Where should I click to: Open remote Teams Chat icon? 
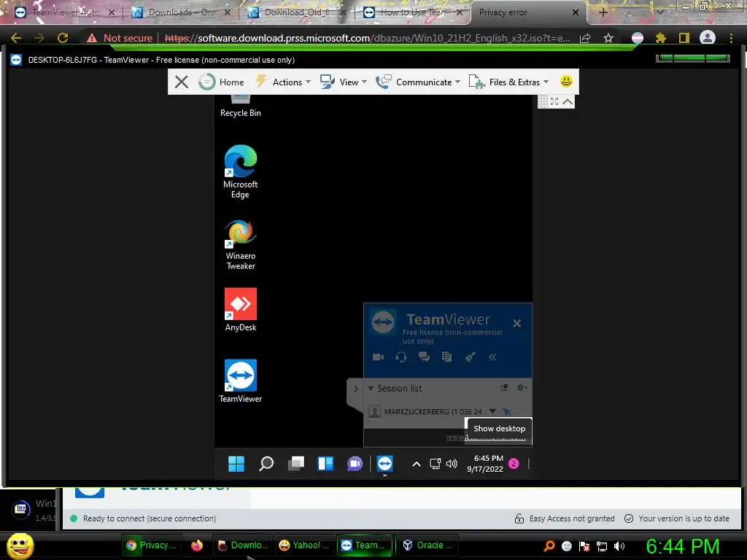tap(355, 463)
